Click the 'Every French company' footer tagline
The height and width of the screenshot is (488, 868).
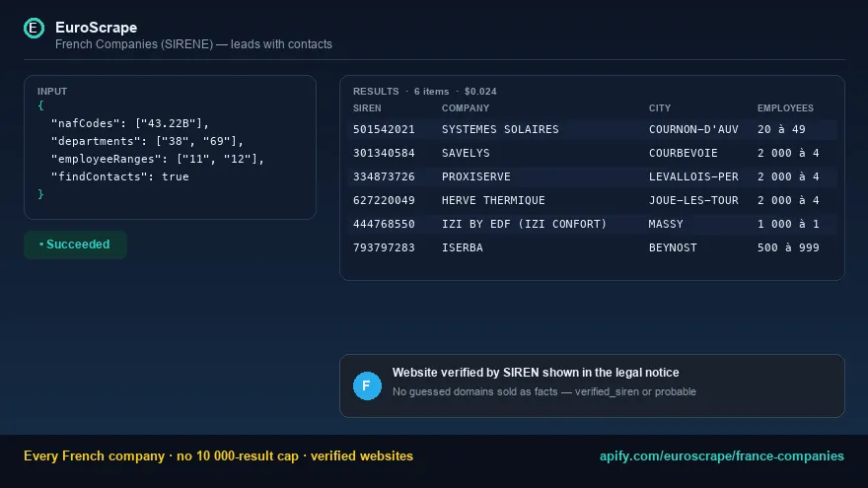click(x=218, y=455)
